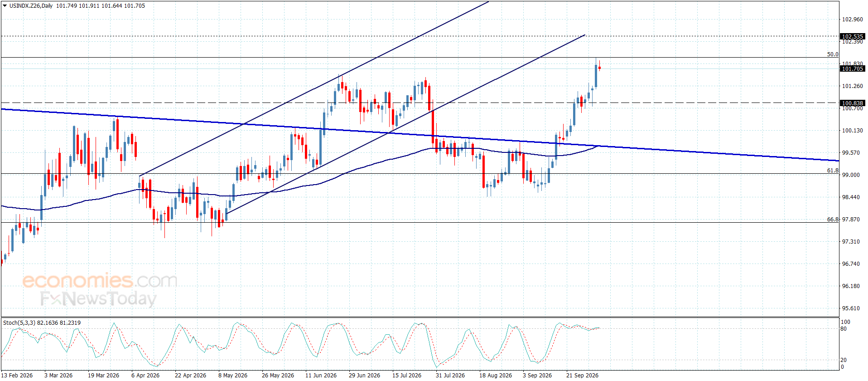Click the 80 level on Stochastic scale

[x=844, y=329]
